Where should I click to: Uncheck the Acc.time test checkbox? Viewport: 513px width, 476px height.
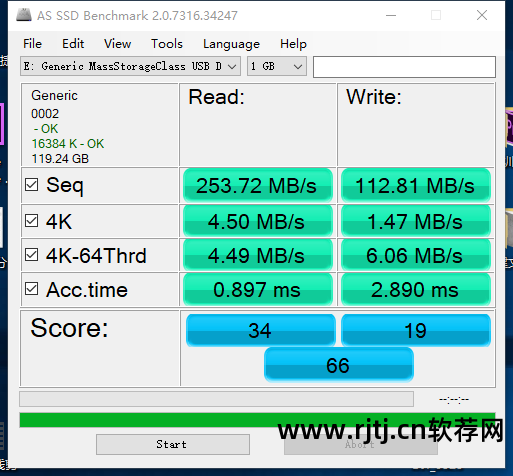click(x=32, y=289)
